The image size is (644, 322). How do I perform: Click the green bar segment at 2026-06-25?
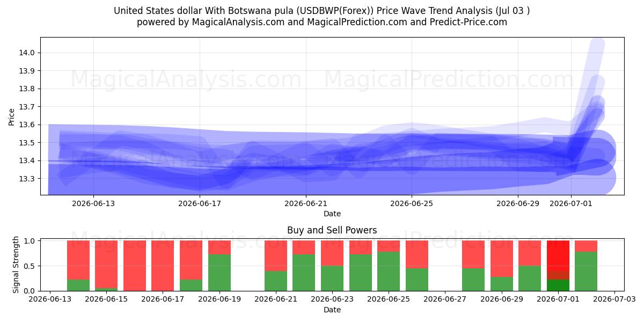tap(389, 272)
